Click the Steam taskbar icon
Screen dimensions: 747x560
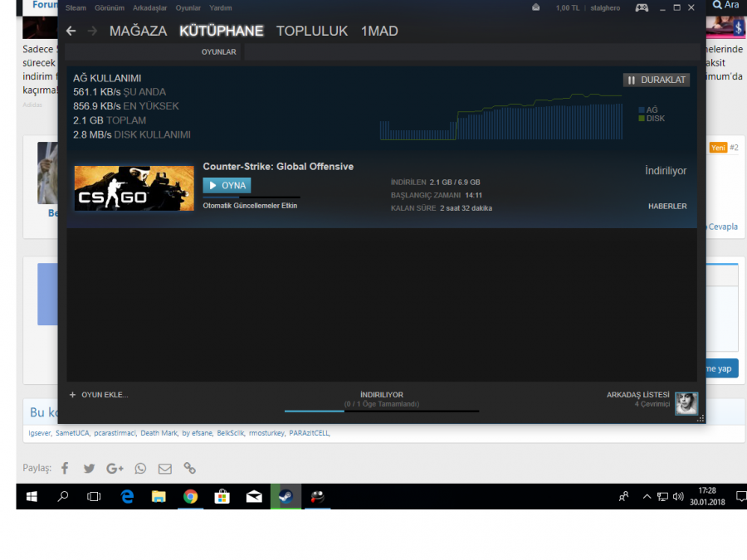tap(286, 497)
